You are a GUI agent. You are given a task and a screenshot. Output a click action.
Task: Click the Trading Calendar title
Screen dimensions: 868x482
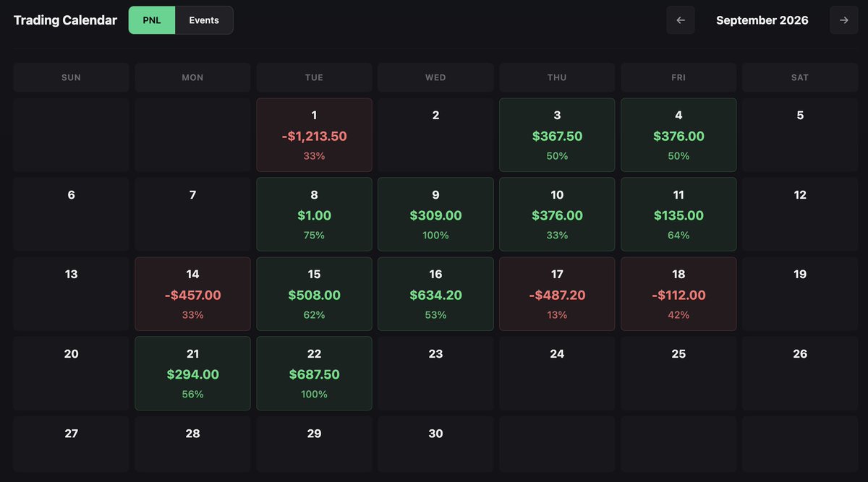tap(65, 20)
